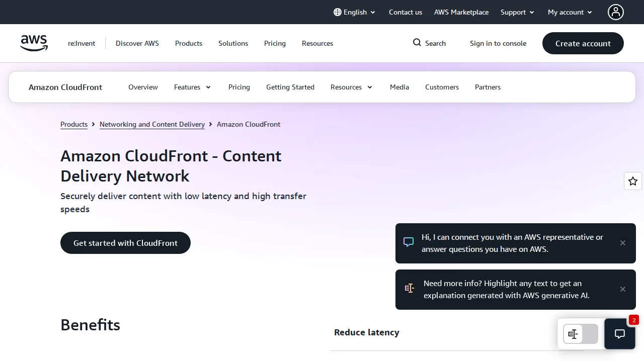Go to the CloudFront Overview tab
This screenshot has width=644, height=362.
coord(143,87)
